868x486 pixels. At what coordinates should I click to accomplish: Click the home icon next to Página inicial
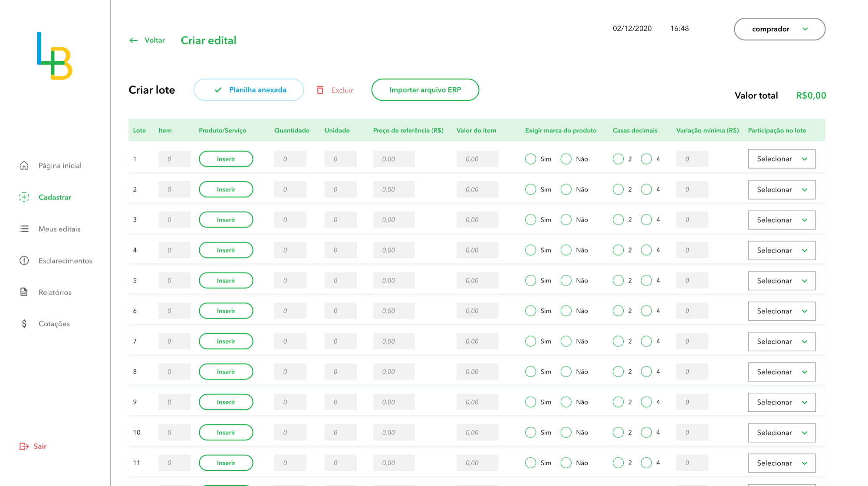click(x=24, y=165)
